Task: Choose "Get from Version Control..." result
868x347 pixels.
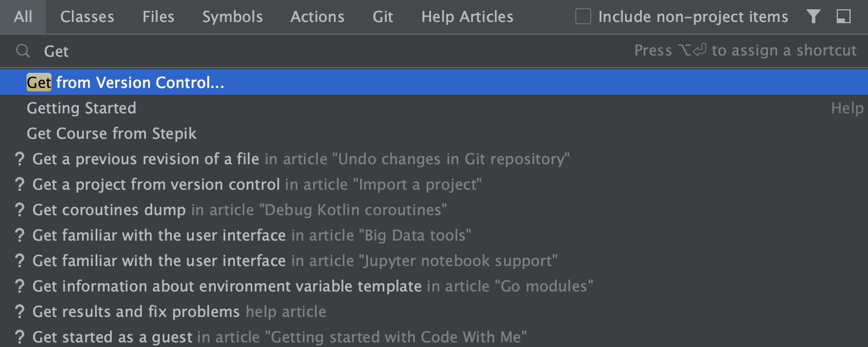Action: [126, 83]
